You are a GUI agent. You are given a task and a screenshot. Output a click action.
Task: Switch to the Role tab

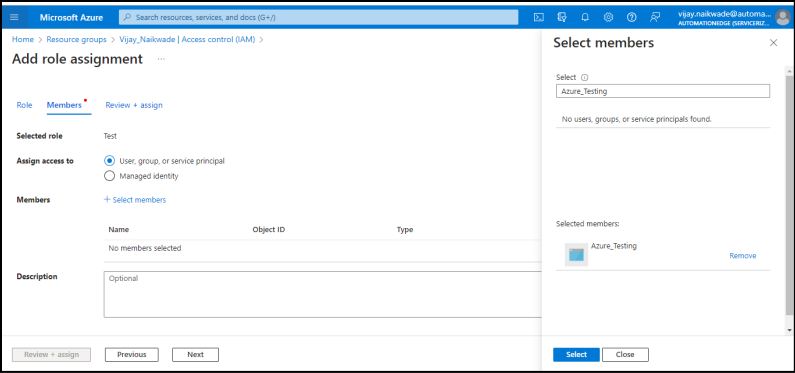click(24, 105)
